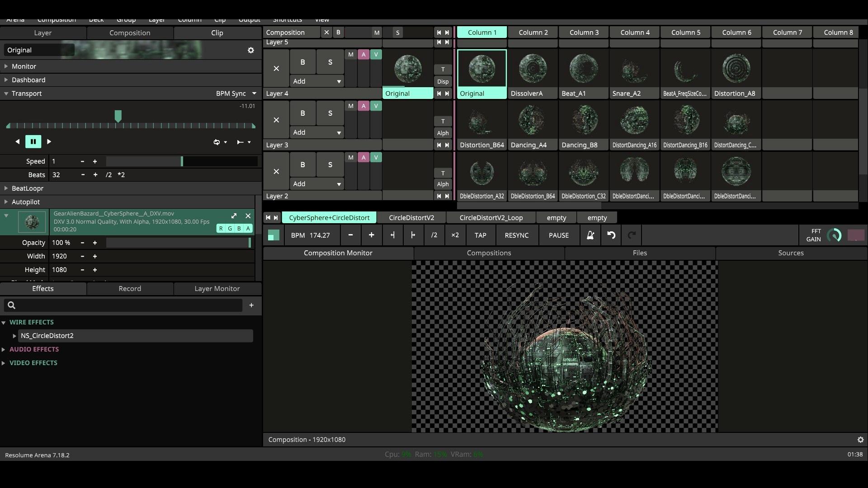Adjust the Speed slider
The image size is (868, 488).
(182, 161)
